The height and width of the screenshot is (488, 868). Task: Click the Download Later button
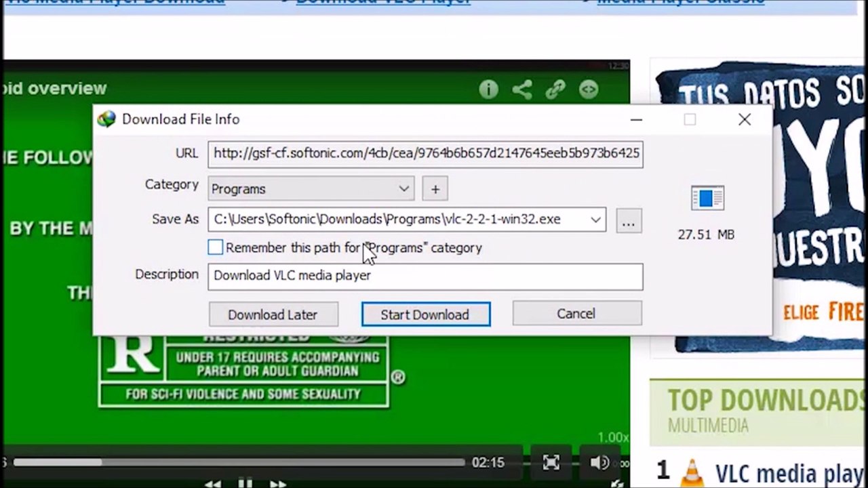(x=273, y=314)
